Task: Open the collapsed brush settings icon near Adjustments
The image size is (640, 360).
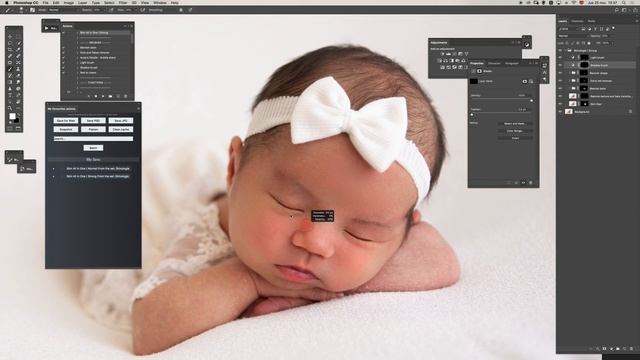Action: 527,44
